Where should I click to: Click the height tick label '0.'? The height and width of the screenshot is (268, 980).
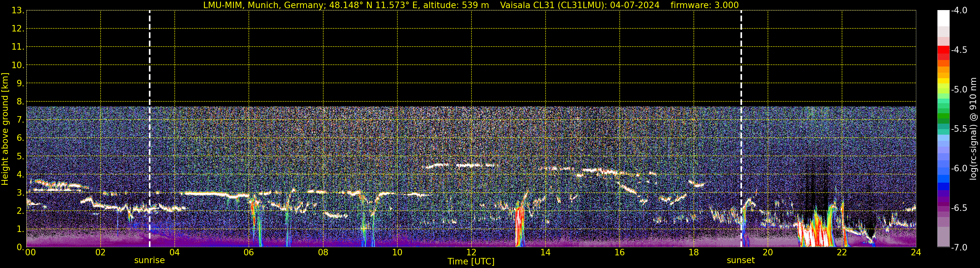pos(20,247)
